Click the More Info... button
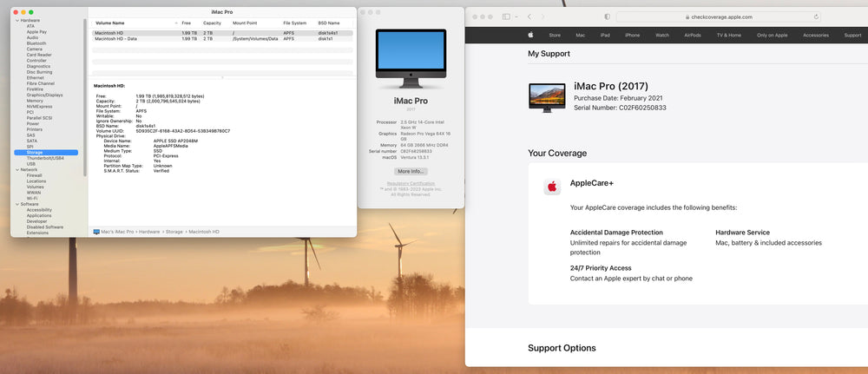Viewport: 868px width, 374px height. point(411,172)
